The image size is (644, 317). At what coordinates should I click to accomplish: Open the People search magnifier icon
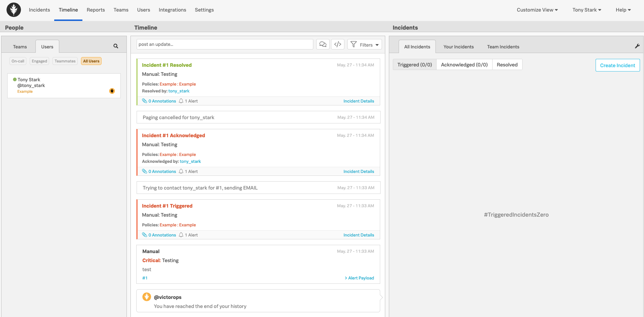coord(116,46)
